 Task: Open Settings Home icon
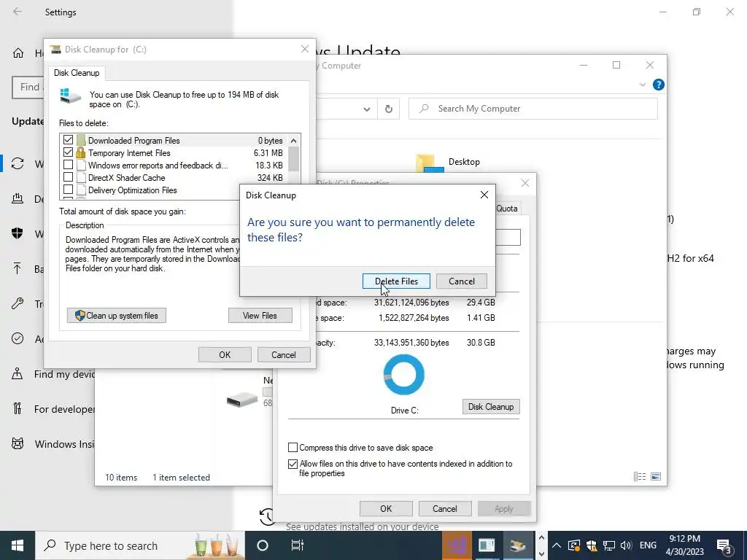pos(18,52)
